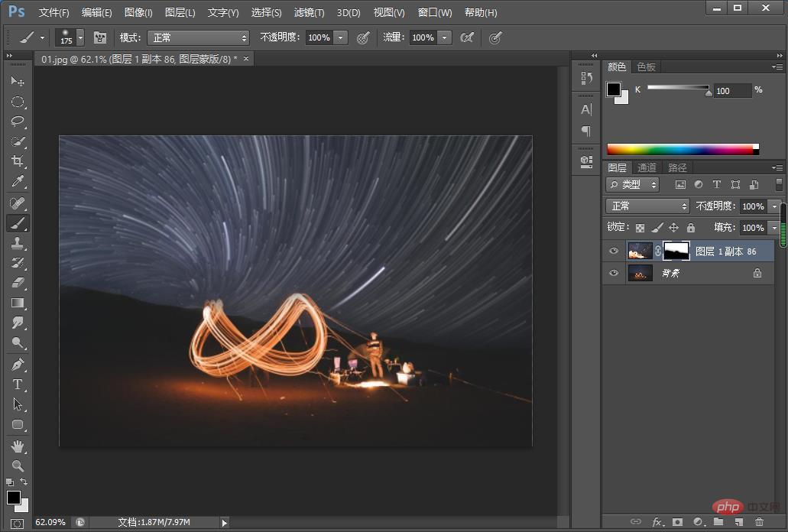Select the Pen tool

click(18, 365)
